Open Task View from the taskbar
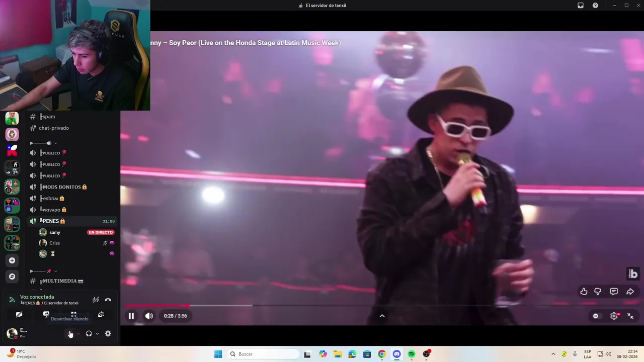The image size is (644, 362). click(307, 354)
